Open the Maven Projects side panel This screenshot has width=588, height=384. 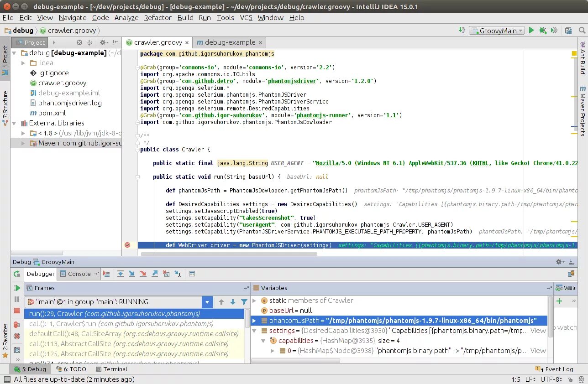[583, 111]
